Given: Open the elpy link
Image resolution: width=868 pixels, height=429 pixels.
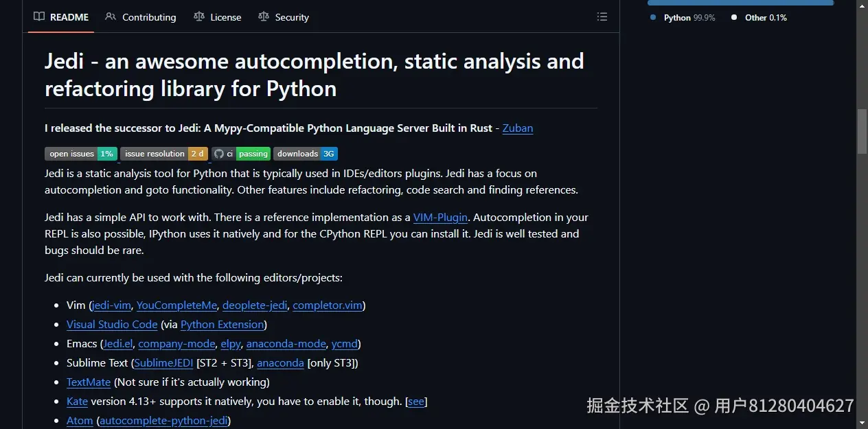Looking at the screenshot, I should point(231,344).
